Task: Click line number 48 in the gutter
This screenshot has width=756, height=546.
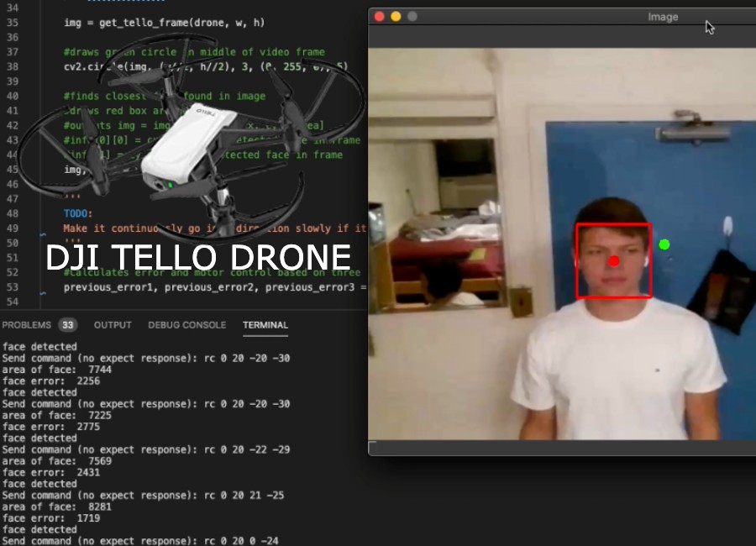Action: click(x=13, y=213)
